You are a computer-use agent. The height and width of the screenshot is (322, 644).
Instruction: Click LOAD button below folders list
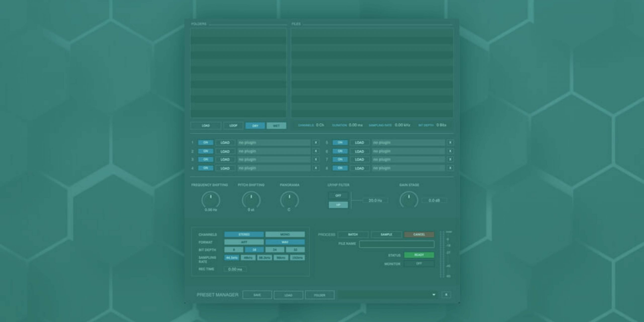click(x=206, y=126)
